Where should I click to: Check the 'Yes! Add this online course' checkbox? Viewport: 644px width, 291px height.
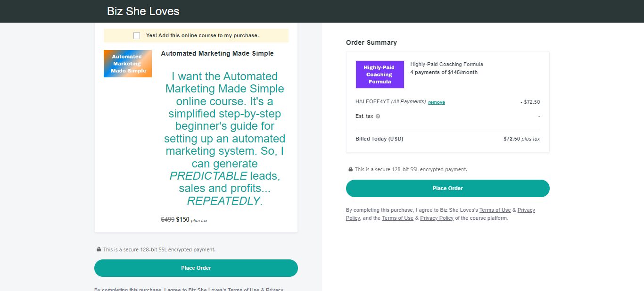(137, 35)
